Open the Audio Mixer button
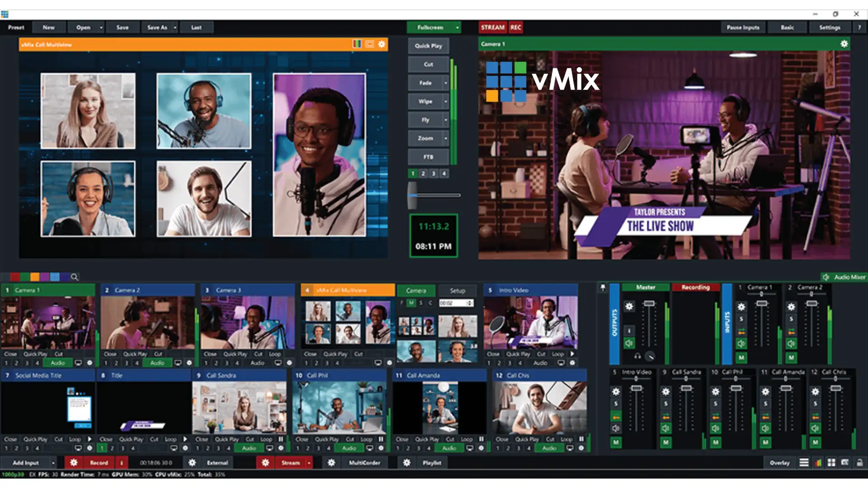Screen dimensions: 868x488 pyautogui.click(x=844, y=277)
